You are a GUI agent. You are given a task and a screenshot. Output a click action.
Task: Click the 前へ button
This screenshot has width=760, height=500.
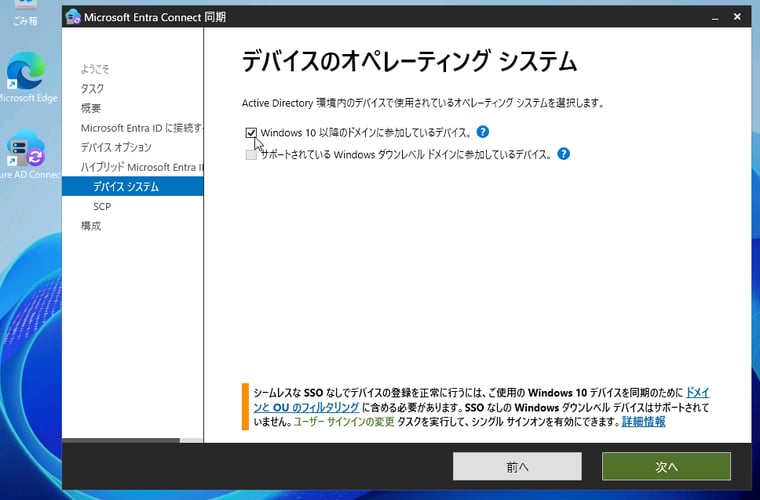(x=517, y=467)
